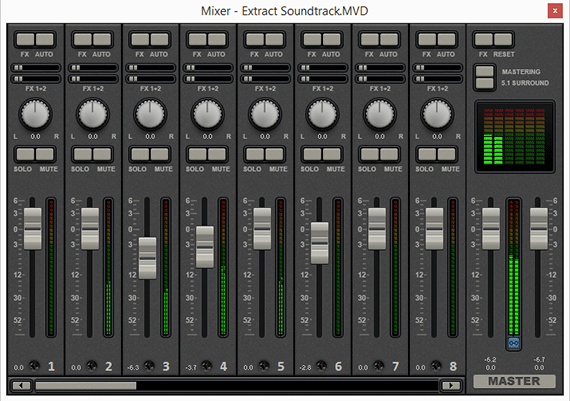The image size is (570, 401).
Task: Click master right volume fader handle
Action: click(539, 229)
